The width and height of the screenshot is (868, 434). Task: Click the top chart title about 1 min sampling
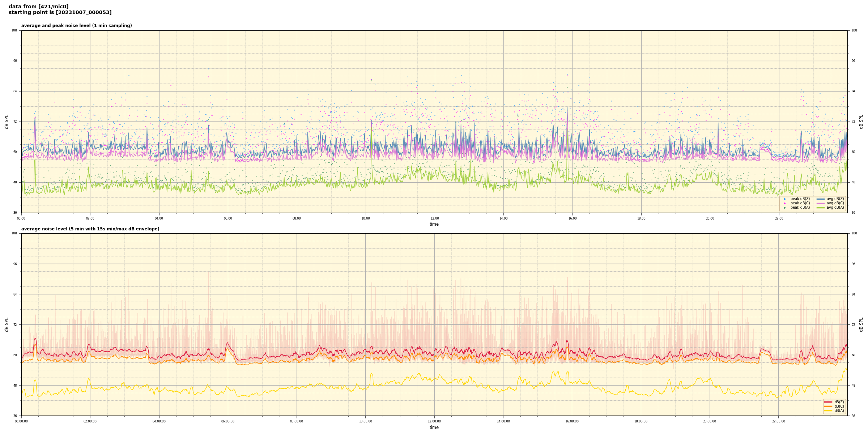point(76,26)
